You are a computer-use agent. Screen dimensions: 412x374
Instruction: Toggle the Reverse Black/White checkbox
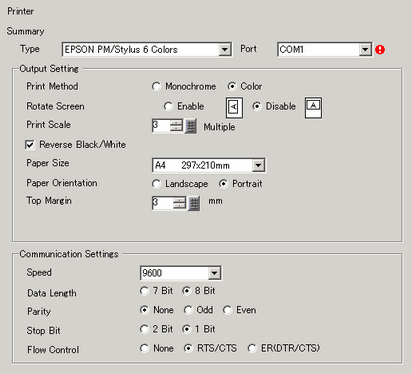[x=30, y=145]
